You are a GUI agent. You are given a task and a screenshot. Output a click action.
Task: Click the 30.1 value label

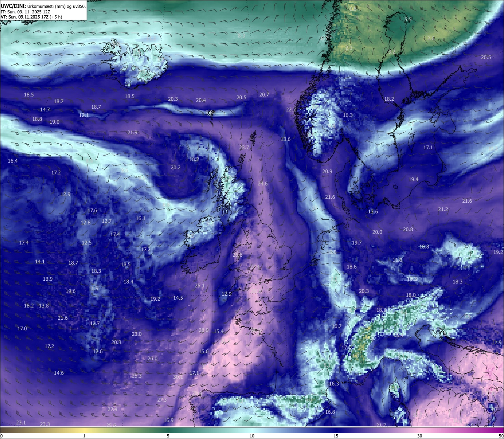point(178,377)
